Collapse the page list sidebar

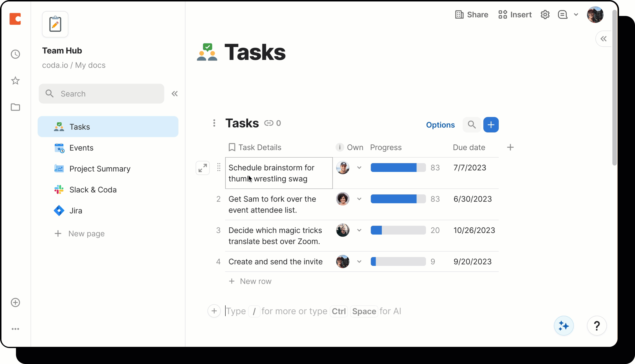point(175,94)
